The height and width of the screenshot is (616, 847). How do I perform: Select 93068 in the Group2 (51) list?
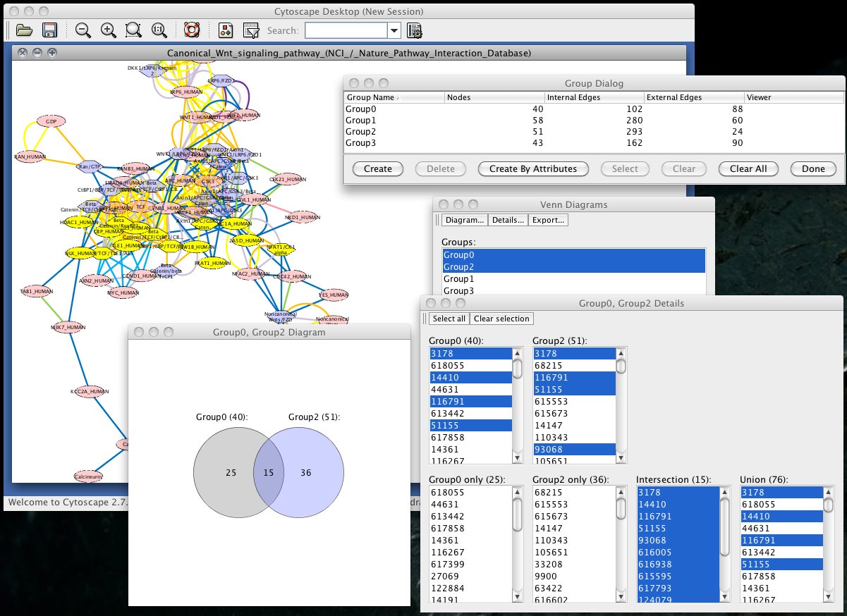(574, 450)
